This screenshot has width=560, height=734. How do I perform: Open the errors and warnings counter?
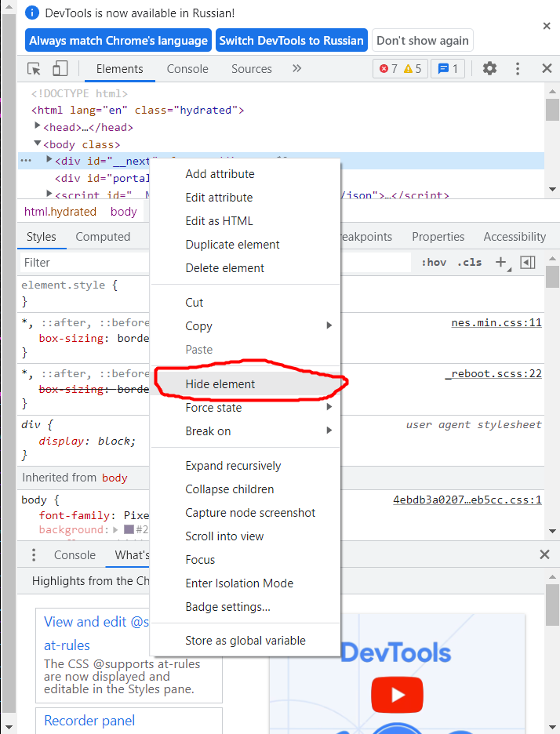pyautogui.click(x=400, y=69)
